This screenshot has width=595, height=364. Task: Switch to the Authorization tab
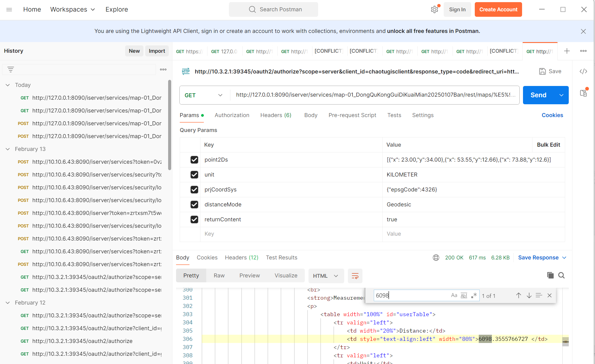click(x=232, y=115)
